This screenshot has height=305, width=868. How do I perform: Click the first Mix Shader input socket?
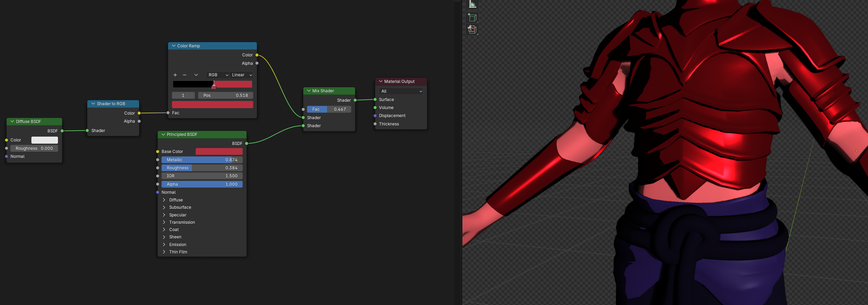point(303,117)
